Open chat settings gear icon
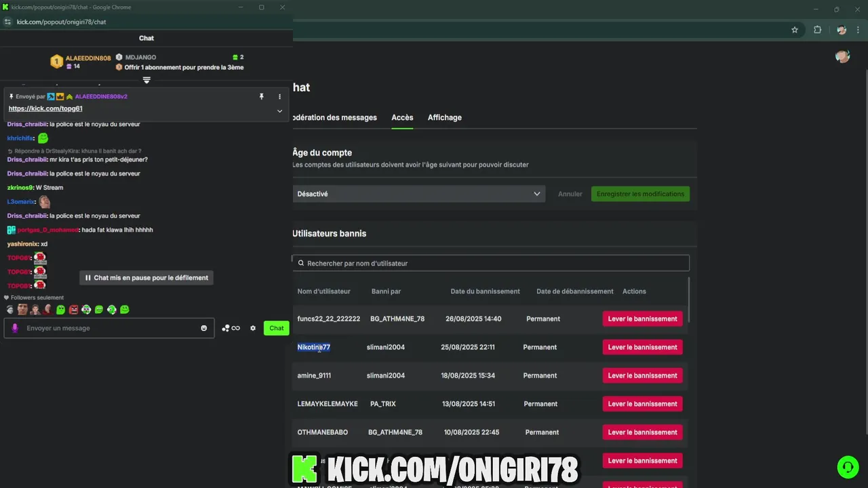868x488 pixels. pyautogui.click(x=253, y=328)
